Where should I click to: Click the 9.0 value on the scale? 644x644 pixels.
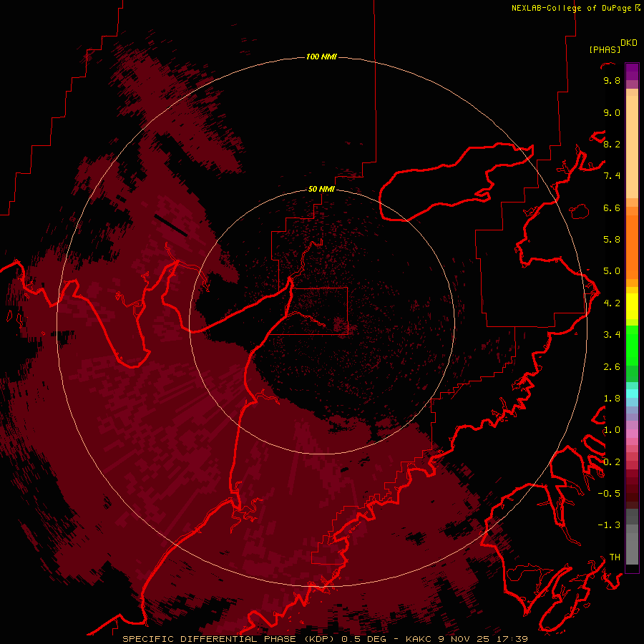tap(612, 112)
